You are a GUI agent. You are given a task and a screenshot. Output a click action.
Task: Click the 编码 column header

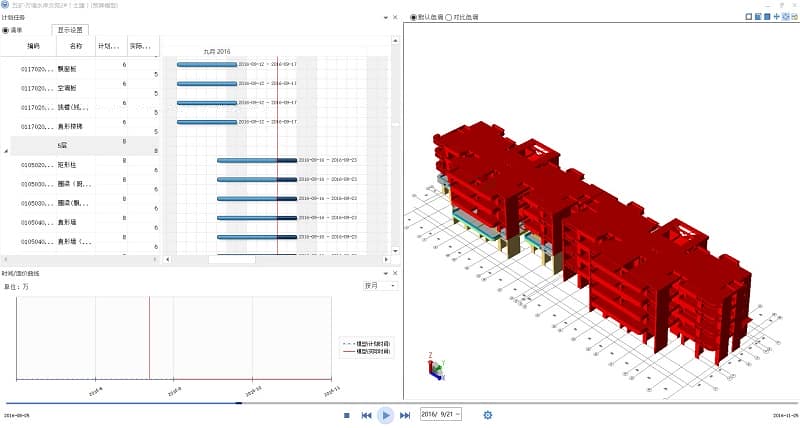point(34,46)
